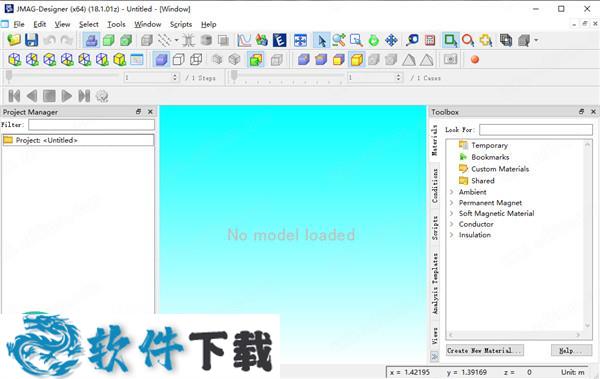
Task: Click the black stacked squares icon
Action: click(x=506, y=40)
